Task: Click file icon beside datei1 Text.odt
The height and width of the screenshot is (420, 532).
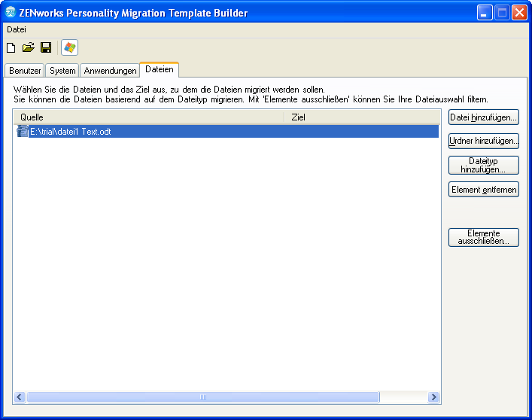Action: 23,131
